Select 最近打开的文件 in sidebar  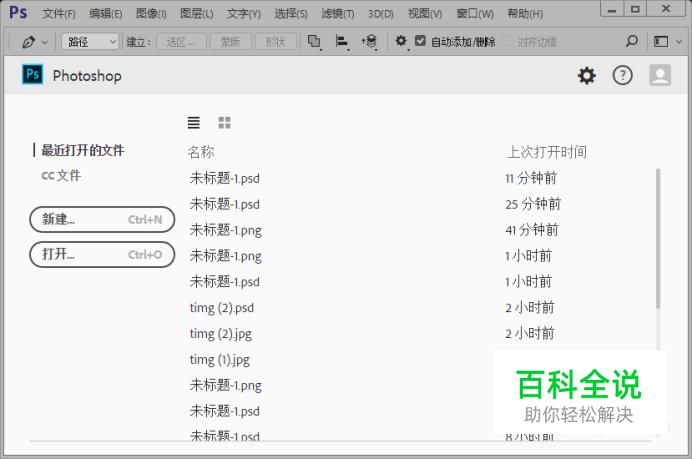click(x=83, y=150)
